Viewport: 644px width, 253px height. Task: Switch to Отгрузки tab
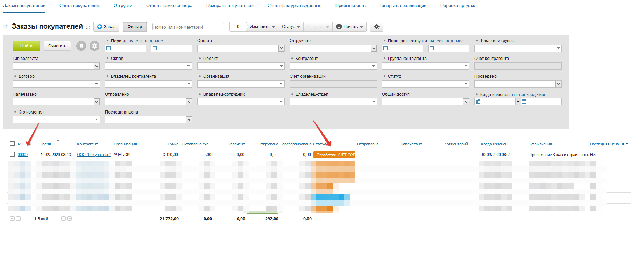click(x=123, y=6)
